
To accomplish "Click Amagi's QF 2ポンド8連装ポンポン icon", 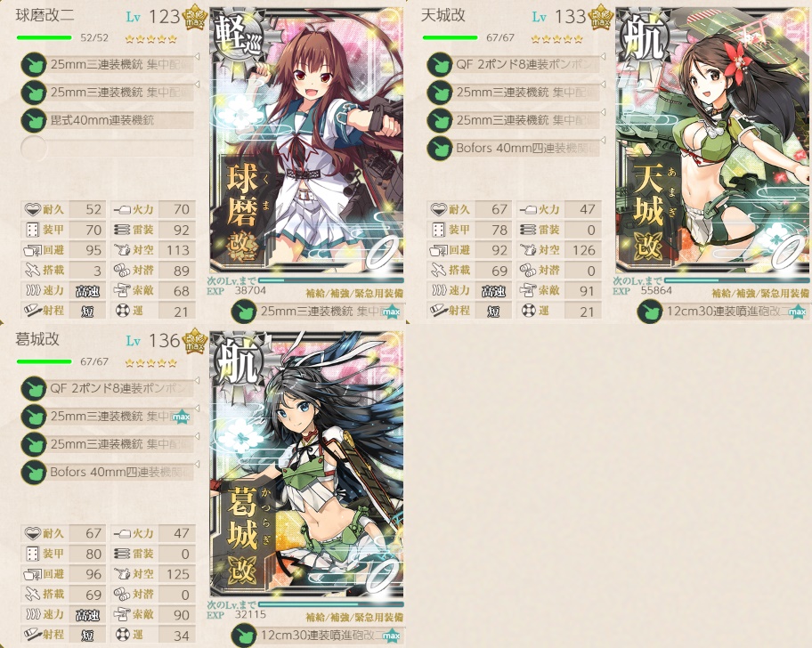I will [x=440, y=65].
